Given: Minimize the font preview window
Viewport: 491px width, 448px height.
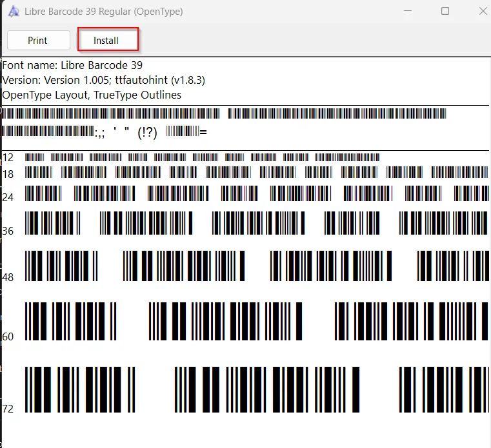Looking at the screenshot, I should [407, 11].
